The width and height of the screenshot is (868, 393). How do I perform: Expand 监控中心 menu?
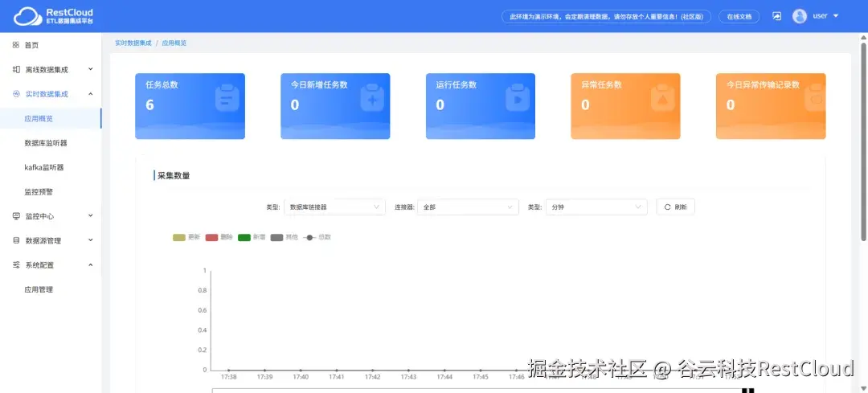[51, 216]
